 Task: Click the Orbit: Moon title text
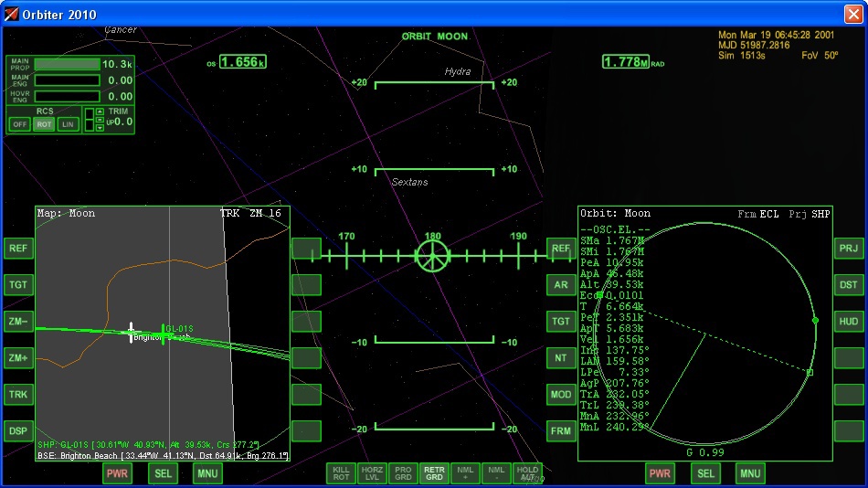616,213
